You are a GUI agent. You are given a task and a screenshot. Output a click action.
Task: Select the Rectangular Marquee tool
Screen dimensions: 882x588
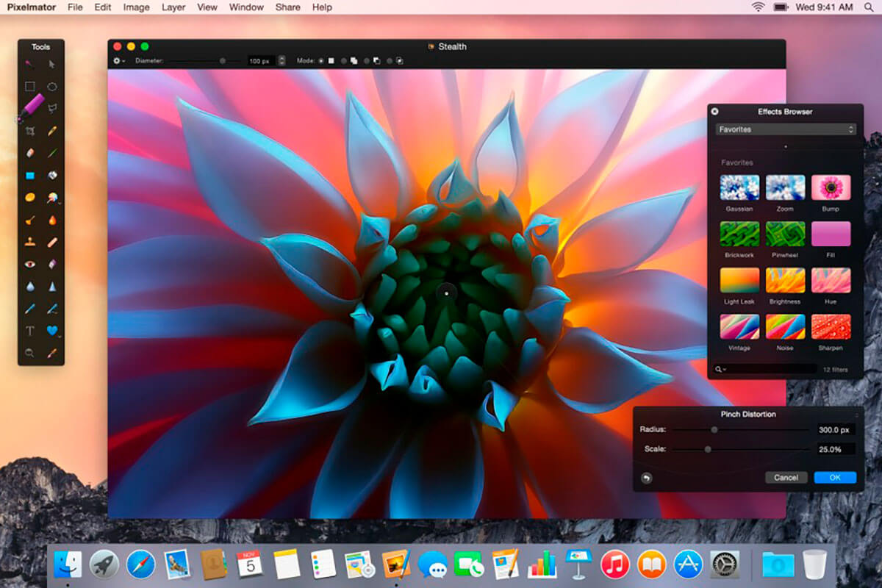tap(30, 87)
